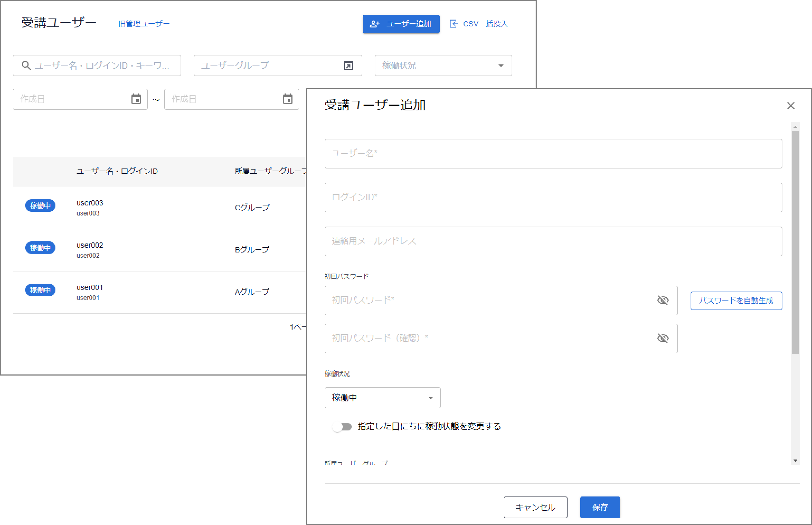Screen dimensions: 812x525
Task: Click the Aグループ cell
Action: pyautogui.click(x=252, y=292)
